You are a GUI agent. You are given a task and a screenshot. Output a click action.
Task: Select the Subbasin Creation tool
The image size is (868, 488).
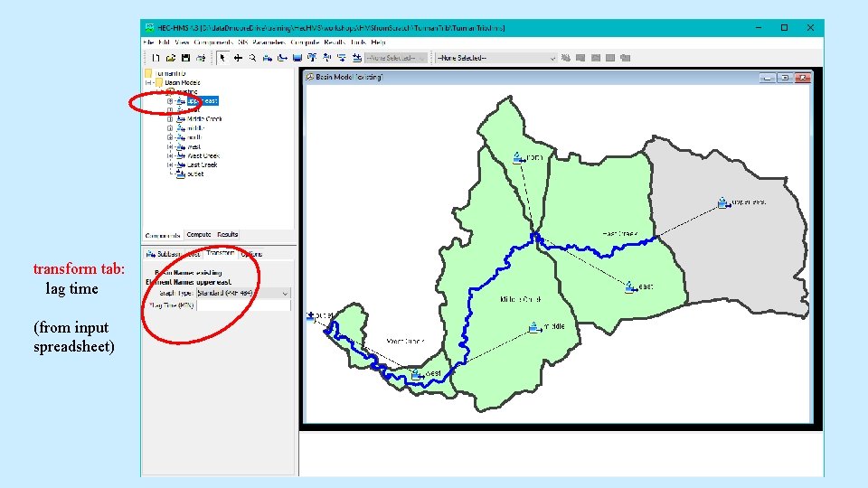pyautogui.click(x=268, y=58)
